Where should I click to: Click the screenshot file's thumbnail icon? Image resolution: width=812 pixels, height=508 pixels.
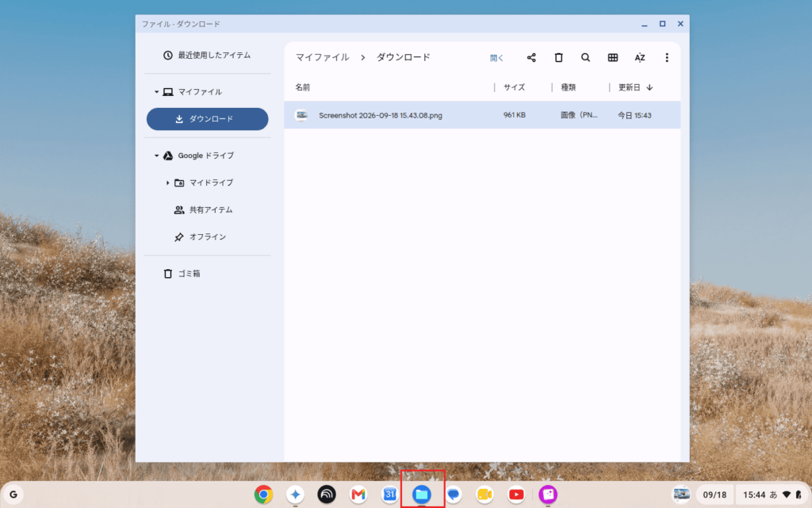301,115
